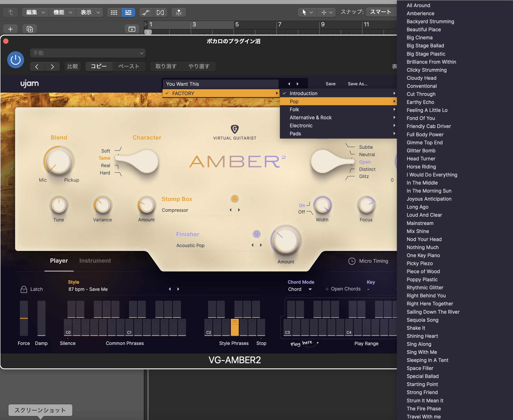513x420 pixels.
Task: Click the 比較 compare button
Action: tap(73, 67)
